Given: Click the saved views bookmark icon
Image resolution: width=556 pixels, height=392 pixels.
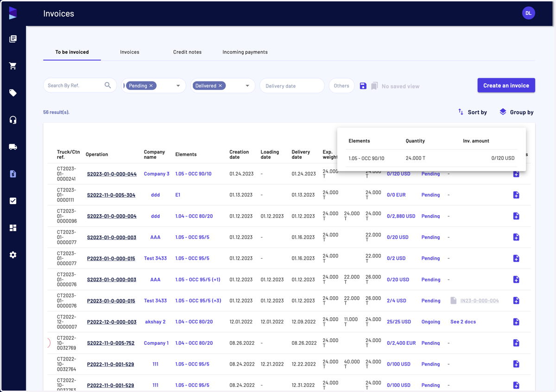Looking at the screenshot, I should [374, 86].
